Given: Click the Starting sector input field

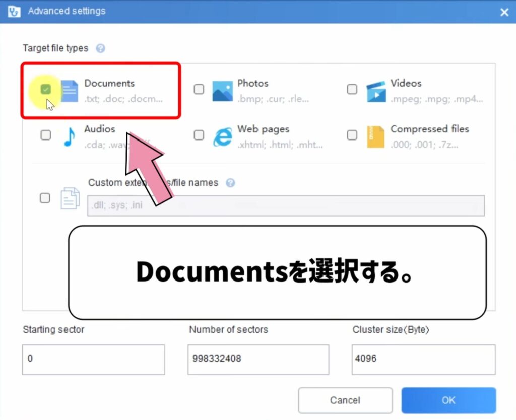Looking at the screenshot, I should point(94,359).
